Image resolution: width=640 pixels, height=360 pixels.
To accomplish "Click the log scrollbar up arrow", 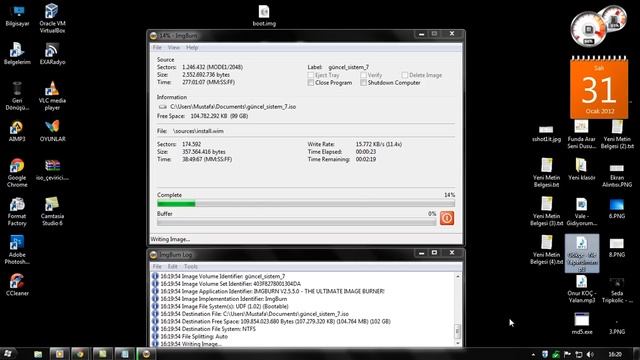I will tap(458, 277).
